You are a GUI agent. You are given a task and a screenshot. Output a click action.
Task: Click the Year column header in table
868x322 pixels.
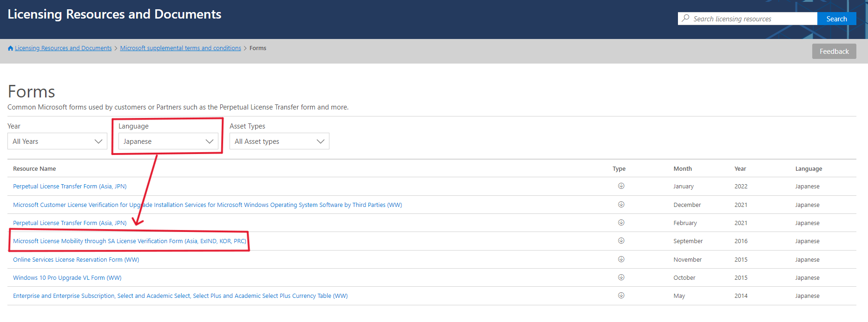(740, 169)
